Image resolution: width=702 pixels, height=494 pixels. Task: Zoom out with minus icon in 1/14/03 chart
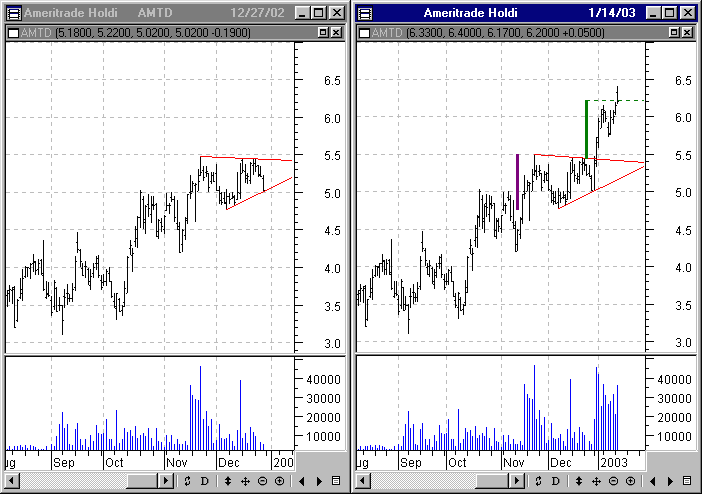(613, 481)
